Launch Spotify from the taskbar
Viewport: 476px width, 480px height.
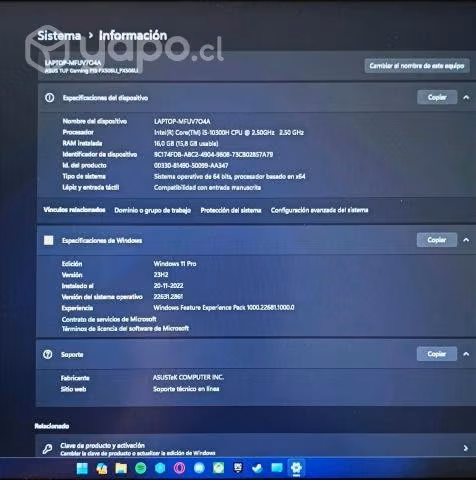141,468
